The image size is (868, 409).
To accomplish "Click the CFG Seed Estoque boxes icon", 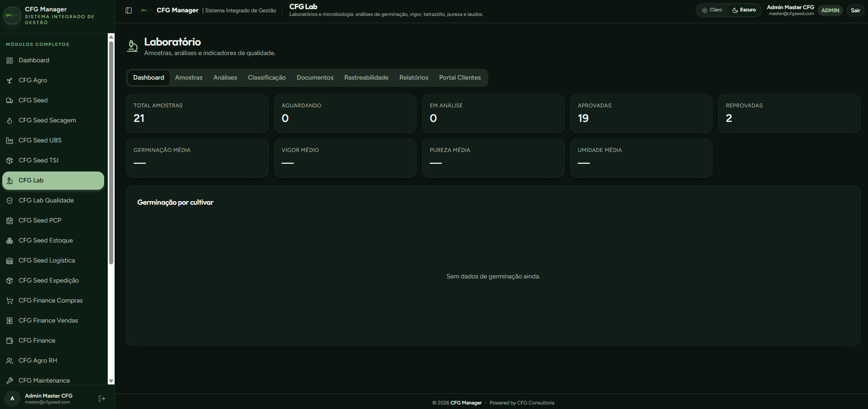I will coord(10,241).
